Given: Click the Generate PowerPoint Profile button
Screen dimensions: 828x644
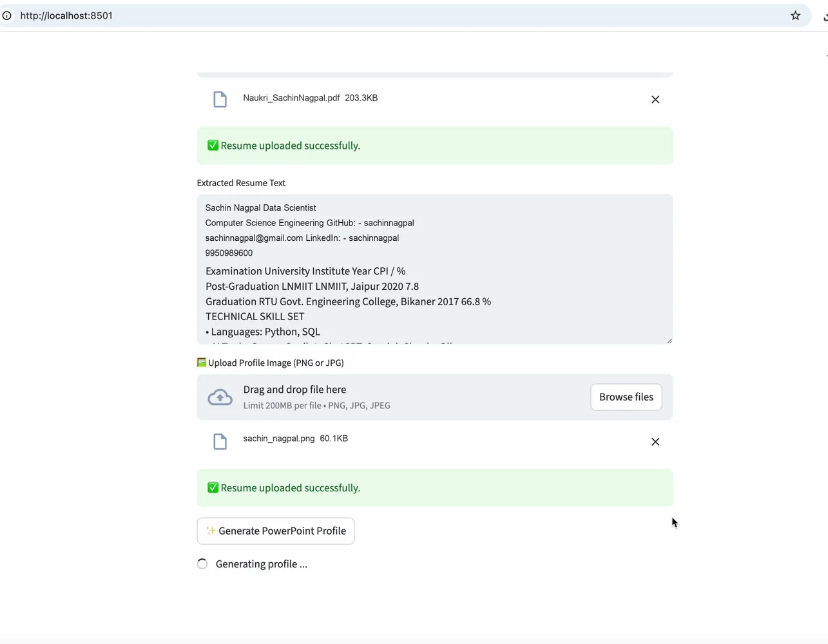Looking at the screenshot, I should [276, 531].
